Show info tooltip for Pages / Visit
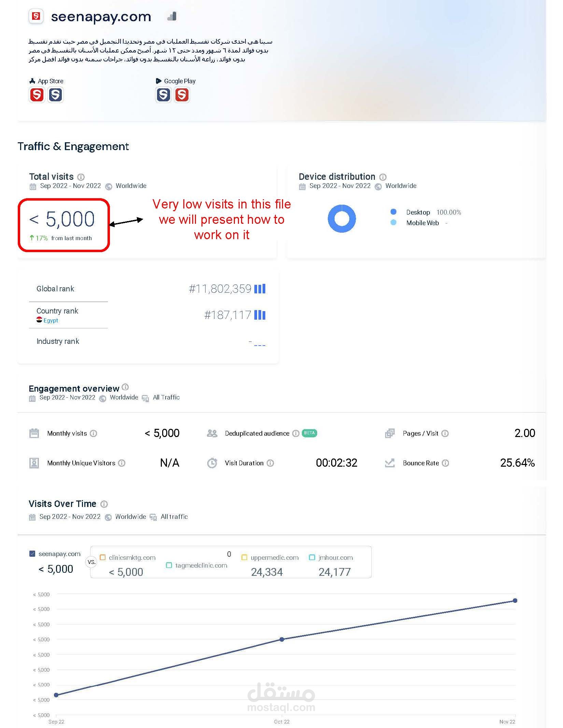 coord(445,433)
